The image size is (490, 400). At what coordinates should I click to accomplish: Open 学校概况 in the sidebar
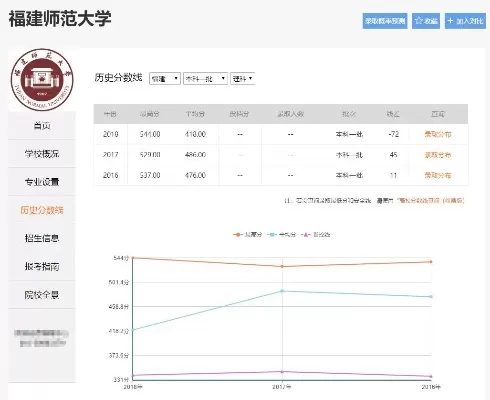42,154
